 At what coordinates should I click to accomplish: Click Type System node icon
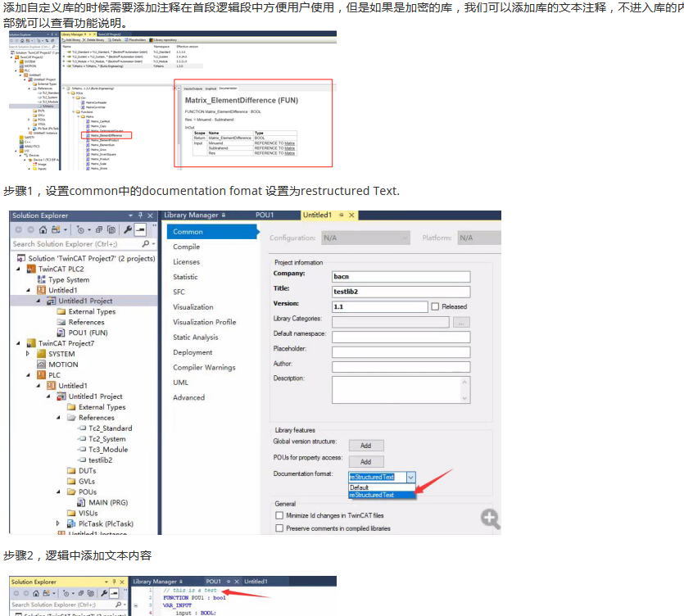pos(42,279)
